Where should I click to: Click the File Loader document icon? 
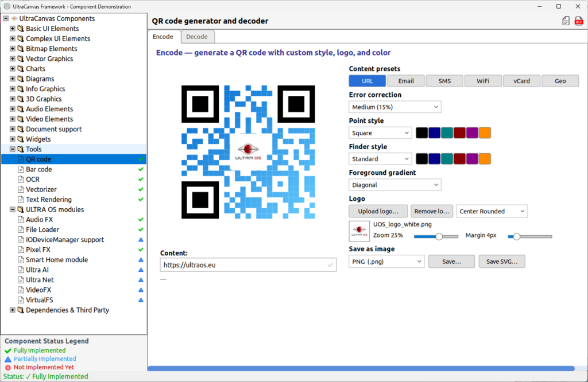point(21,229)
